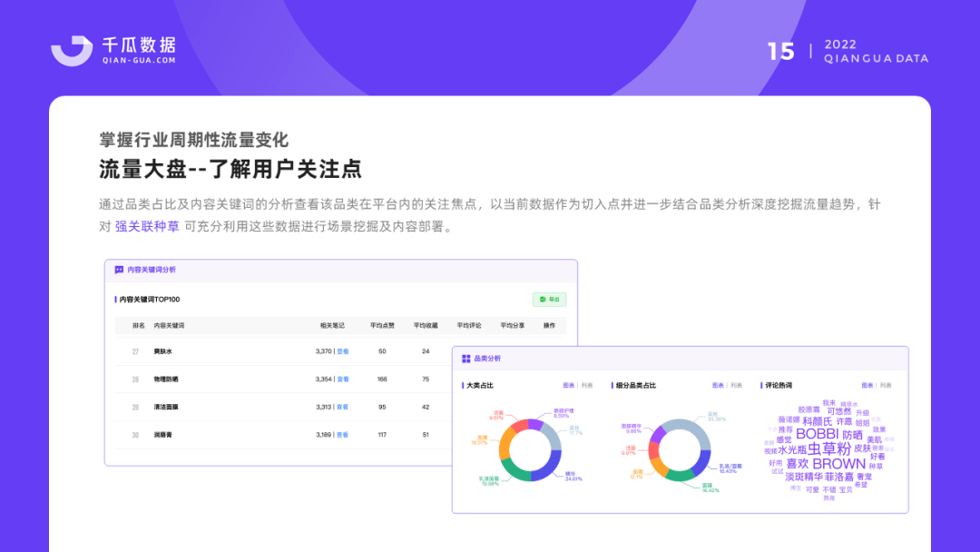This screenshot has width=980, height=552.
Task: Click 查看 next to 物理防晒
Action: click(x=341, y=379)
